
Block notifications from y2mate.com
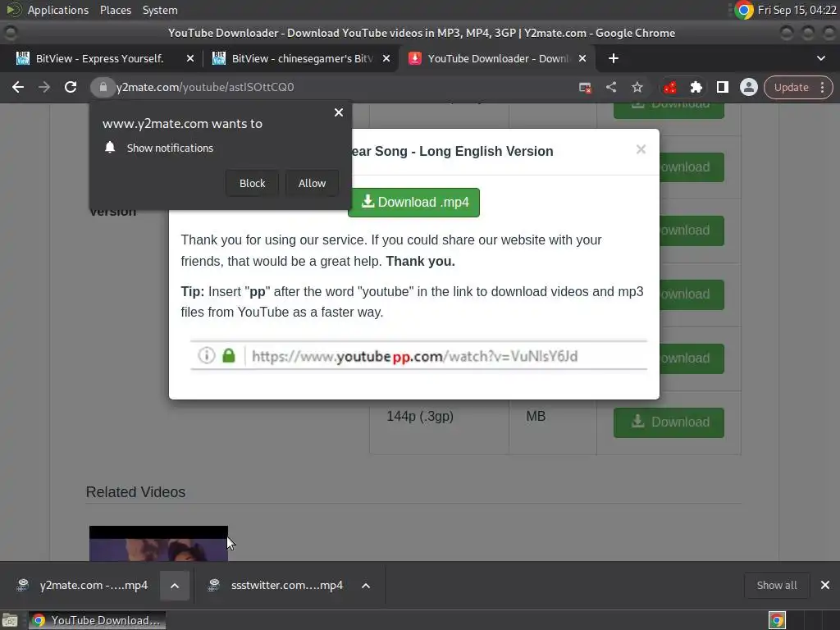point(253,183)
